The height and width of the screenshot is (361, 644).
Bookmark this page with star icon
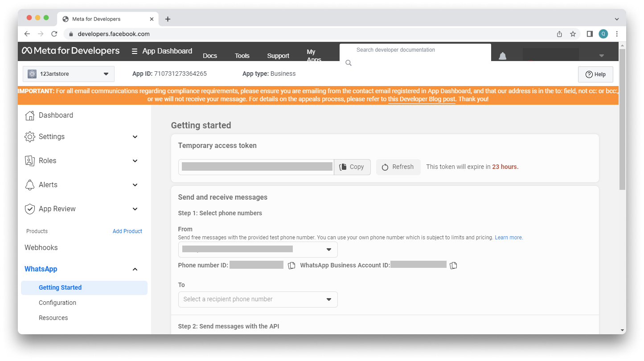(573, 34)
